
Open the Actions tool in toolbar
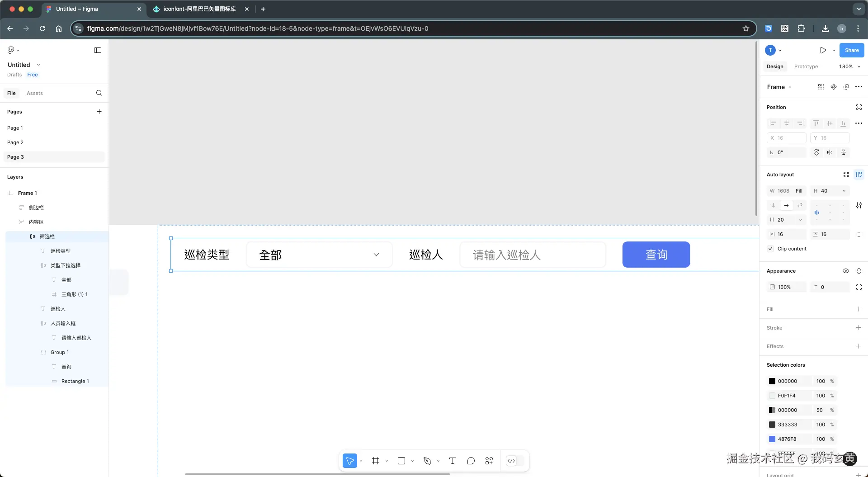point(489,461)
